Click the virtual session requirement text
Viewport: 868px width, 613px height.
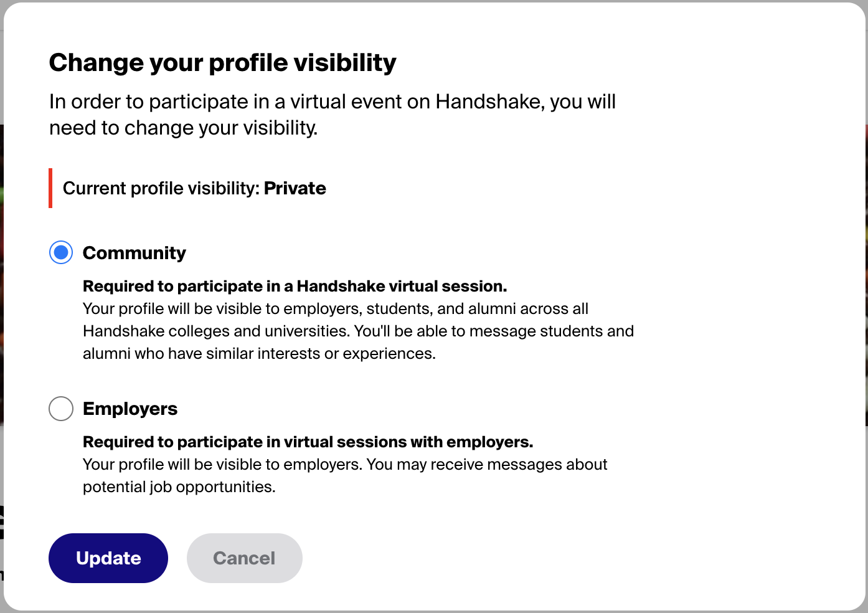pyautogui.click(x=295, y=286)
